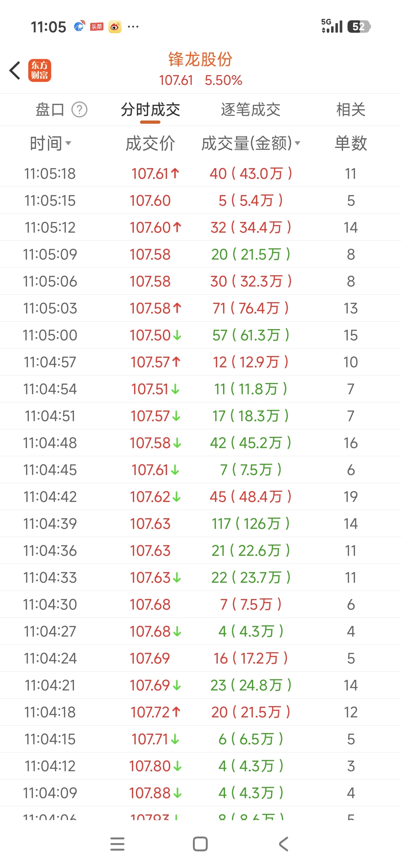401x868 pixels.
Task: Switch to the 逐笔成交 tab
Action: [251, 110]
